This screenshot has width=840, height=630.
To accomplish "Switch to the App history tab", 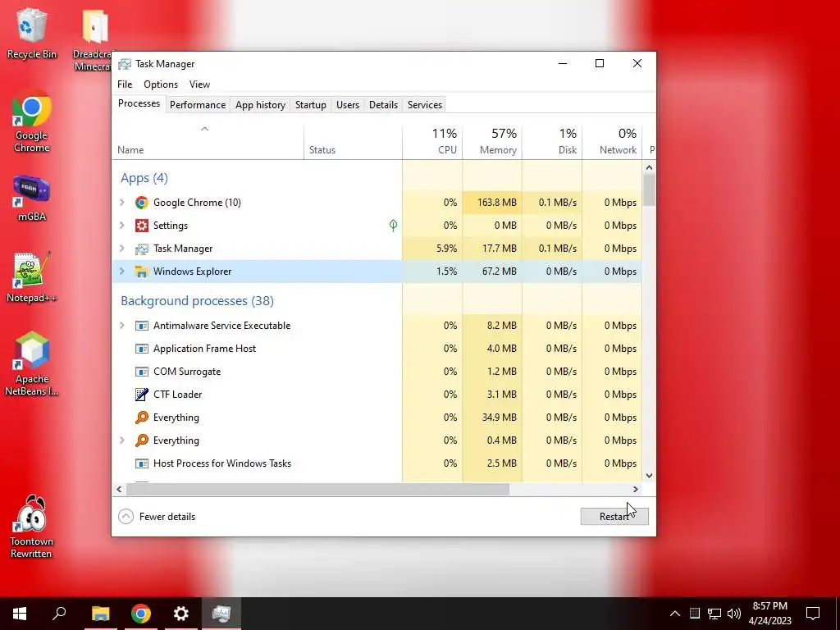I will (260, 105).
